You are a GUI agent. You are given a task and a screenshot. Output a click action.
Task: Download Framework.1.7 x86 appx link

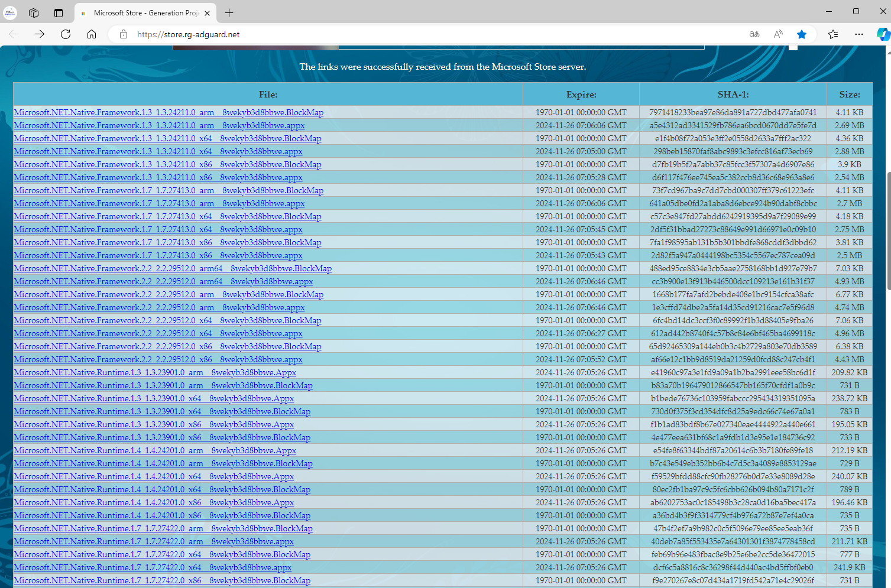(158, 255)
